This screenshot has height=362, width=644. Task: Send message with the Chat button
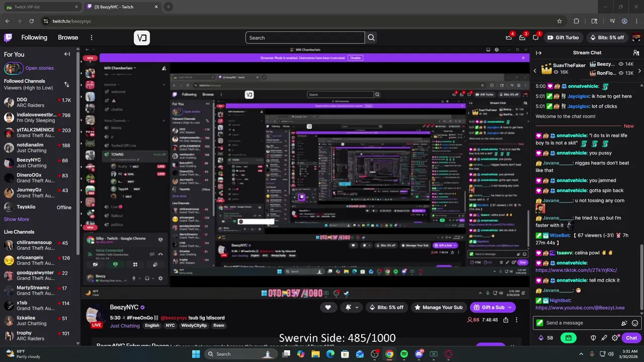631,338
